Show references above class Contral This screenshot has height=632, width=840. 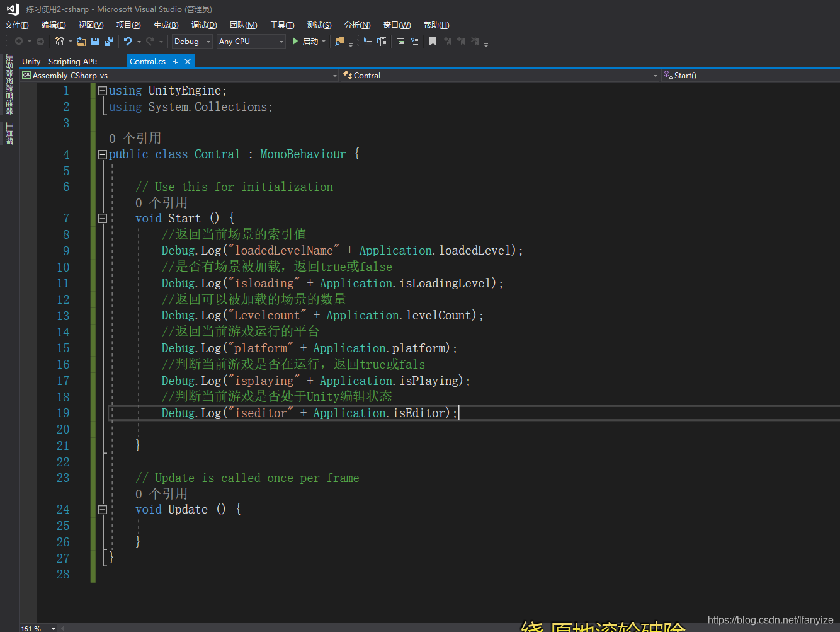[135, 139]
